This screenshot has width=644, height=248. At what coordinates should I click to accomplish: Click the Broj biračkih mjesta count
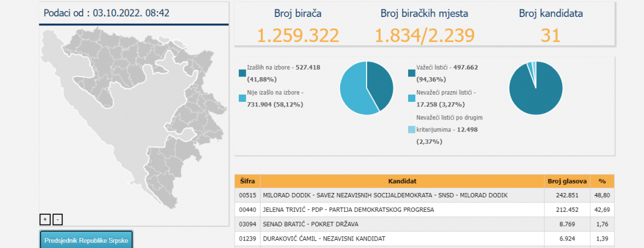point(424,36)
